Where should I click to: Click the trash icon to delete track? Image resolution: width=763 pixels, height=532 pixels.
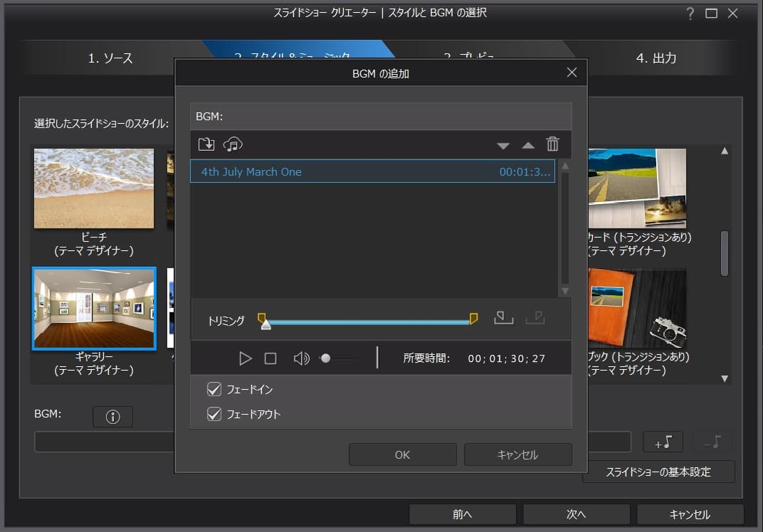[x=552, y=144]
